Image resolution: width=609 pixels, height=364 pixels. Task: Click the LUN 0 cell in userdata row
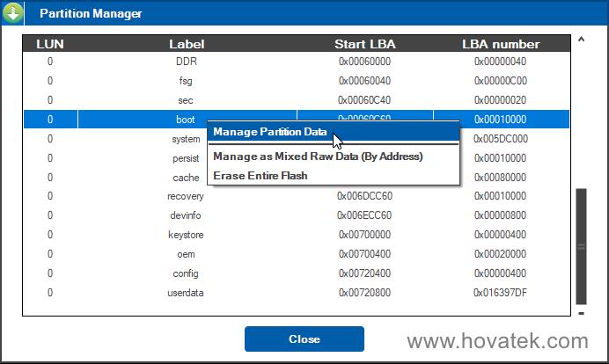coord(50,293)
